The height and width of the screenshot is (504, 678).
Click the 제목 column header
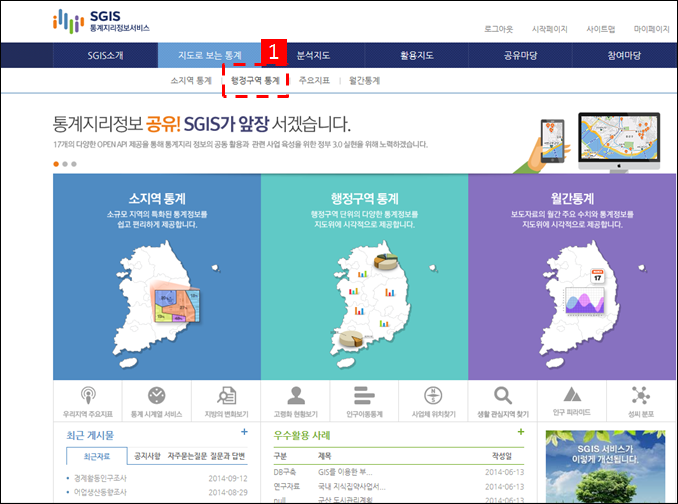pyautogui.click(x=325, y=456)
